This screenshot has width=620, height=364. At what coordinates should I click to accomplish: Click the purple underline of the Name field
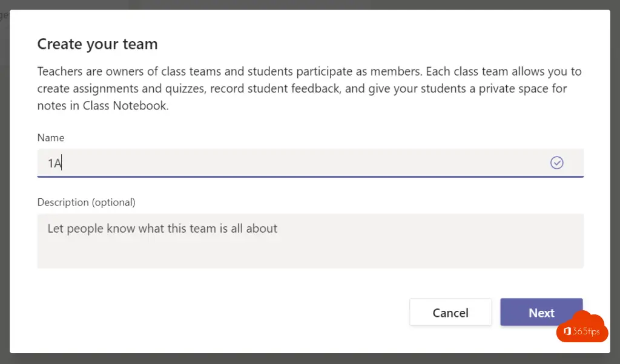[x=311, y=177]
